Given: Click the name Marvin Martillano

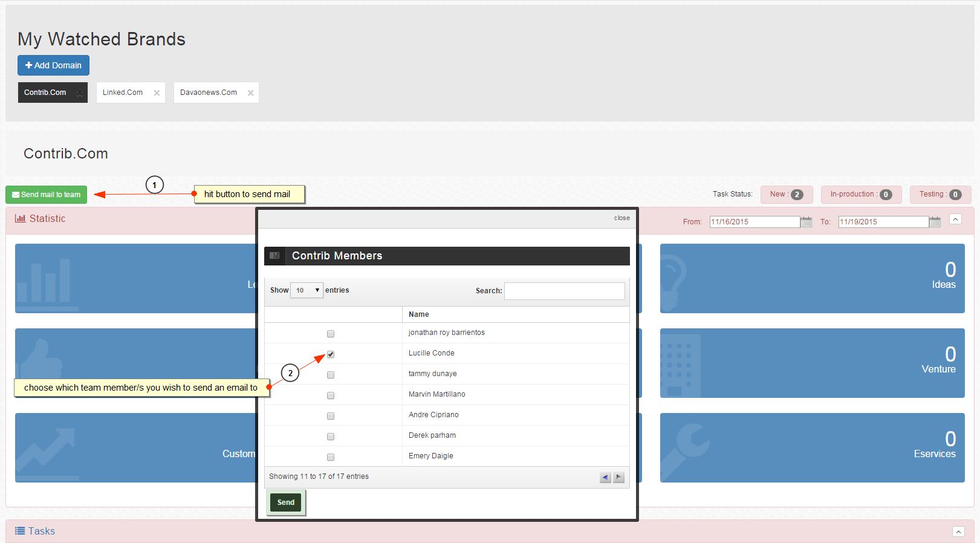Looking at the screenshot, I should click(436, 394).
